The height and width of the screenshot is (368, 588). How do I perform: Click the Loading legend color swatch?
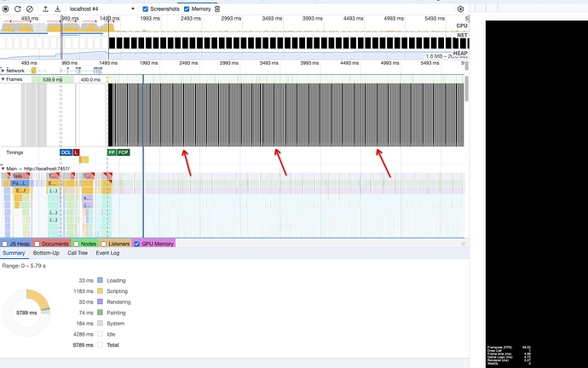coord(100,280)
